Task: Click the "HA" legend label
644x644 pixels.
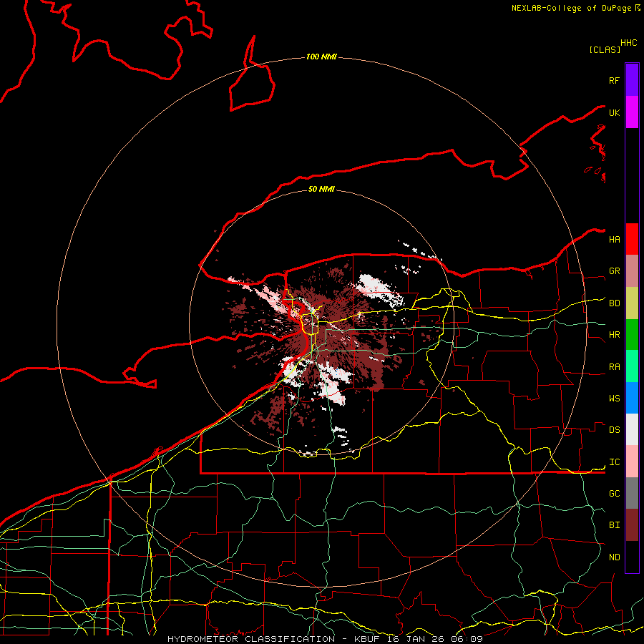Action: (x=614, y=240)
